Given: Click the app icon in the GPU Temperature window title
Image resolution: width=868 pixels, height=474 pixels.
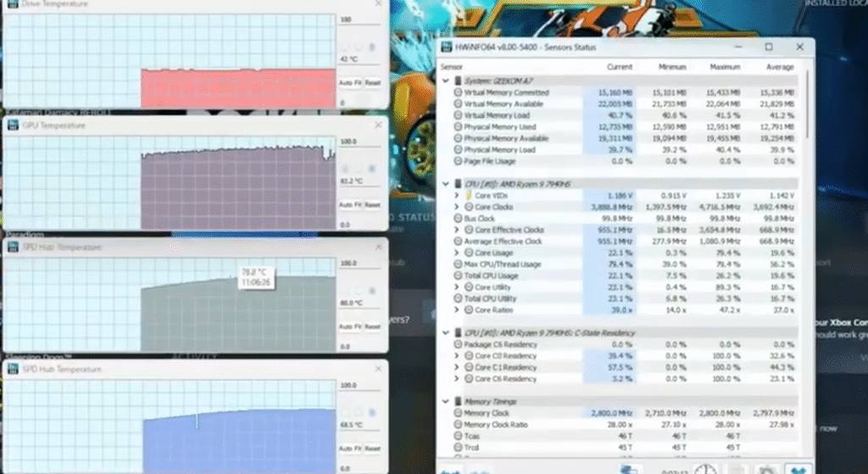Looking at the screenshot, I should point(13,125).
